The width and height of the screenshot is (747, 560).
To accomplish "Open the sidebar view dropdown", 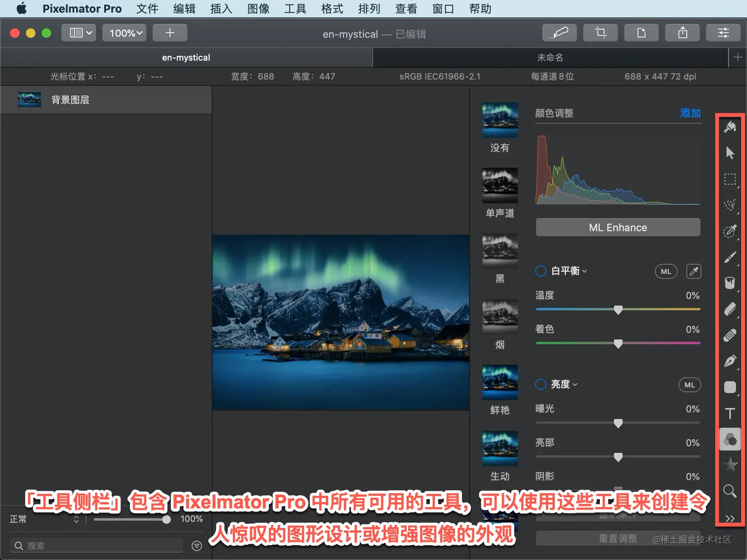I will pyautogui.click(x=79, y=33).
